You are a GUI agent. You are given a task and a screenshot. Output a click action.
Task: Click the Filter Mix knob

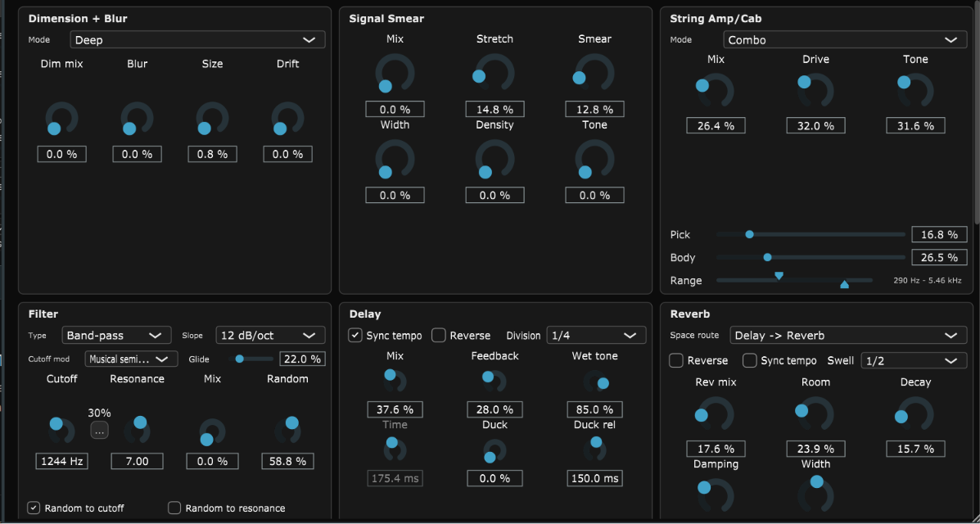pyautogui.click(x=212, y=432)
